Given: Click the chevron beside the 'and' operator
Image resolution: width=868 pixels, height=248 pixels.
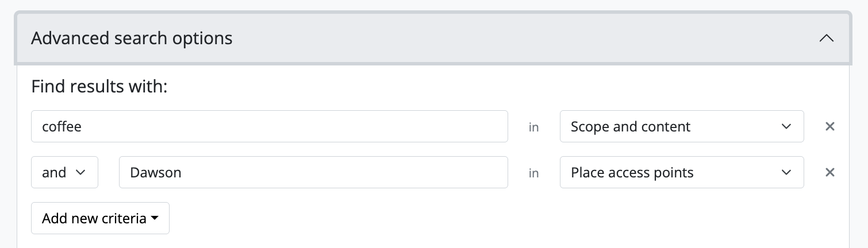Looking at the screenshot, I should point(81,172).
